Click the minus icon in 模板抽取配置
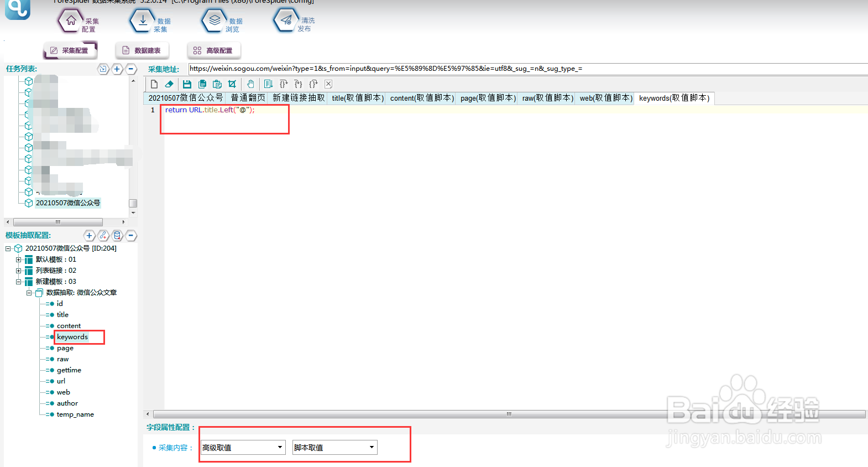The image size is (868, 467). coord(131,236)
